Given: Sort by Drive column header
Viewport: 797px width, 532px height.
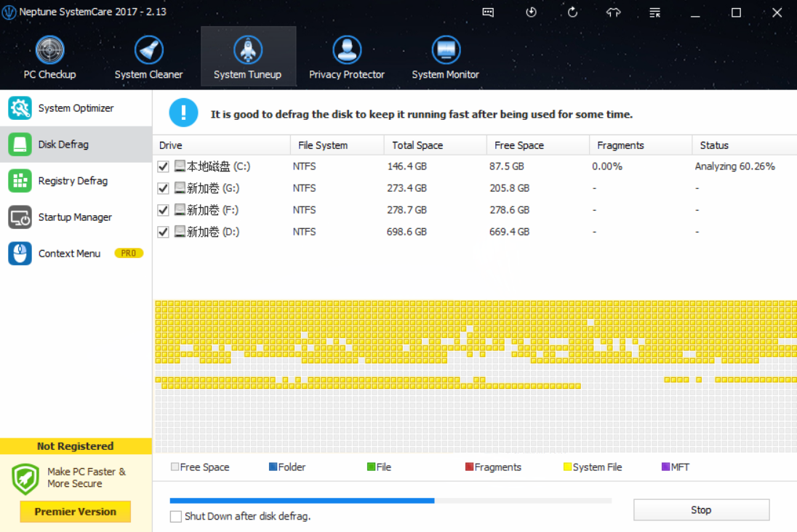Looking at the screenshot, I should point(222,145).
